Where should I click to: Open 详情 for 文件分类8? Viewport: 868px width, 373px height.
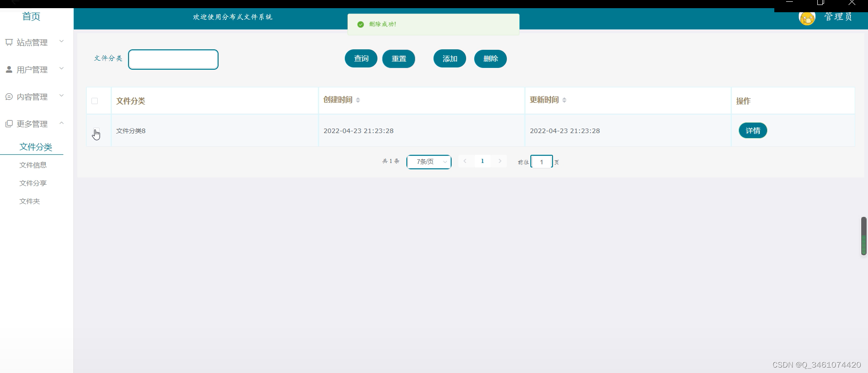tap(753, 130)
